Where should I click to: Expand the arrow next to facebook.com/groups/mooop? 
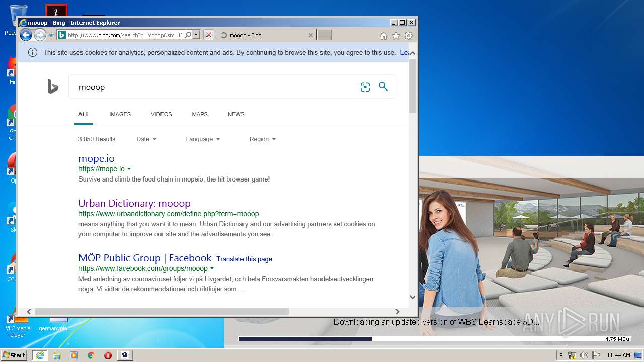click(212, 269)
